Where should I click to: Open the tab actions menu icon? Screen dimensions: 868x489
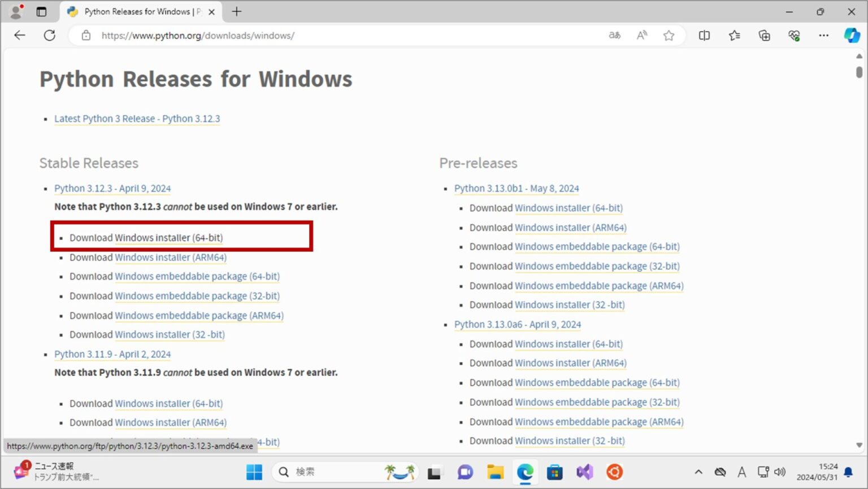[x=41, y=11]
